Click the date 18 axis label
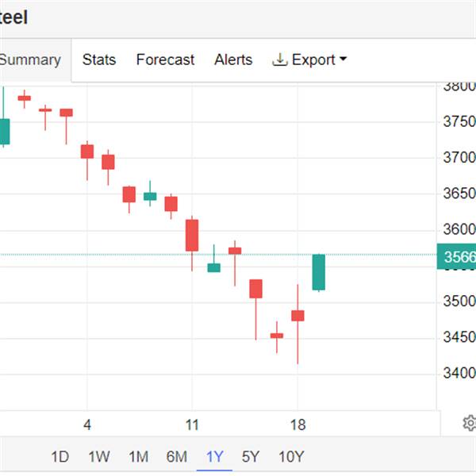The height and width of the screenshot is (476, 476). (297, 425)
